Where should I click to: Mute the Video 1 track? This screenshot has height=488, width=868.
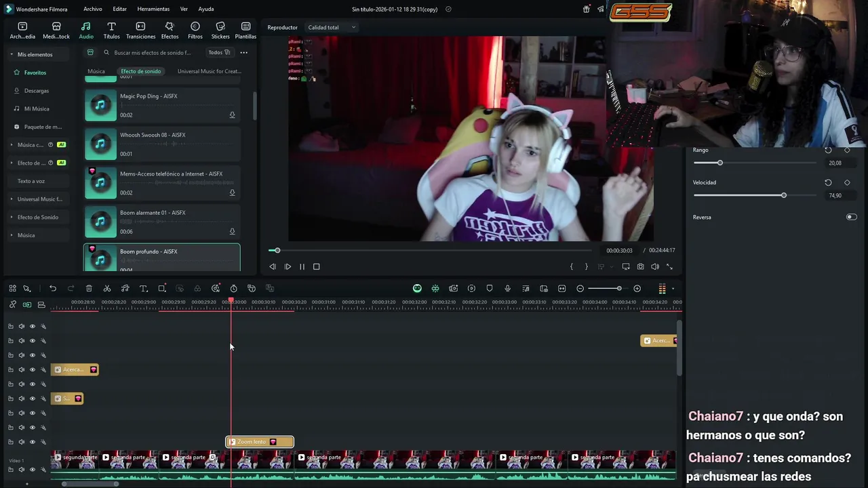tap(21, 469)
